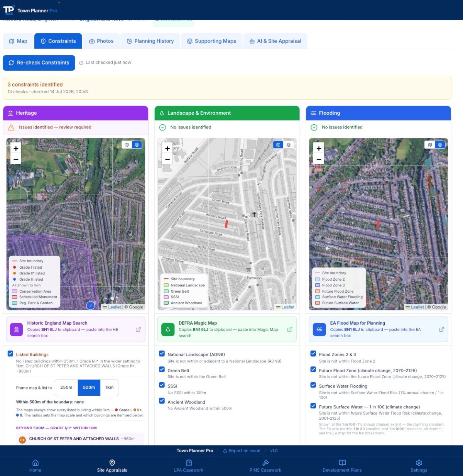Click 'Issues identified — review required' status
This screenshot has height=476, width=463.
(x=55, y=127)
